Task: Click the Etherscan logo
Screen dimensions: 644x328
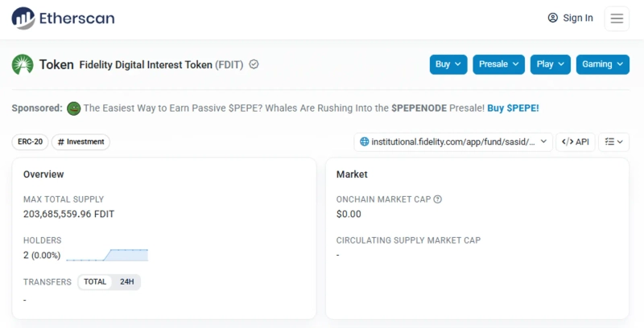Action: (x=63, y=18)
